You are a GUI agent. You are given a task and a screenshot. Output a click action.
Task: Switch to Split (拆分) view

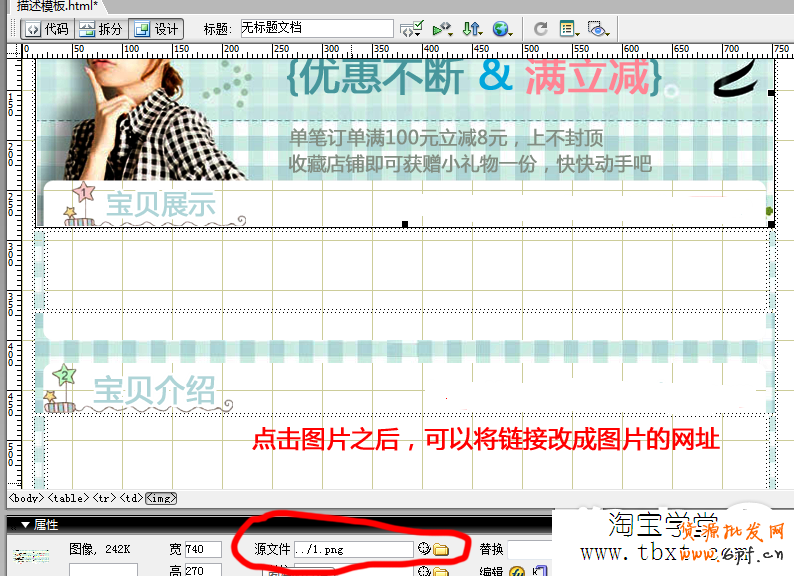tap(101, 29)
